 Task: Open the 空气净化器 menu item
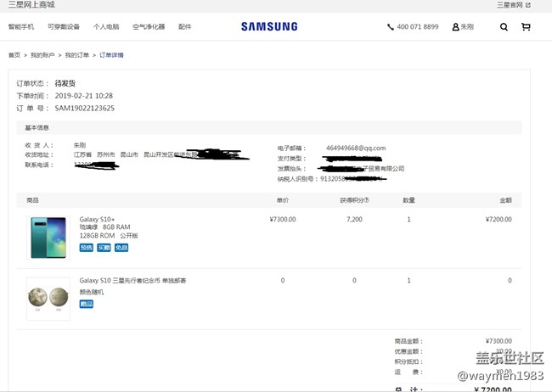tap(149, 27)
